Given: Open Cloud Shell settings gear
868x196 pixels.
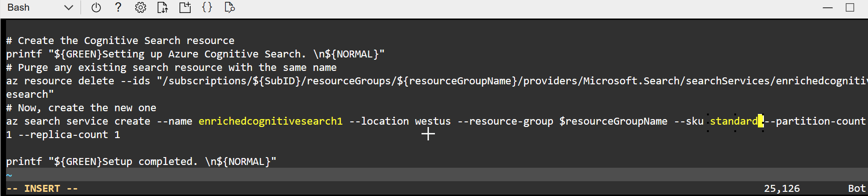Looking at the screenshot, I should [141, 7].
